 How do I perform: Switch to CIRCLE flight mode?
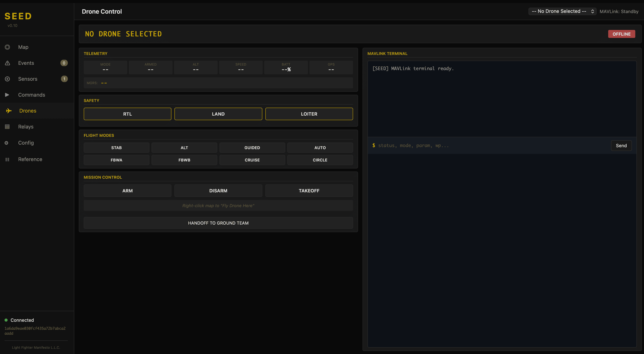[320, 160]
